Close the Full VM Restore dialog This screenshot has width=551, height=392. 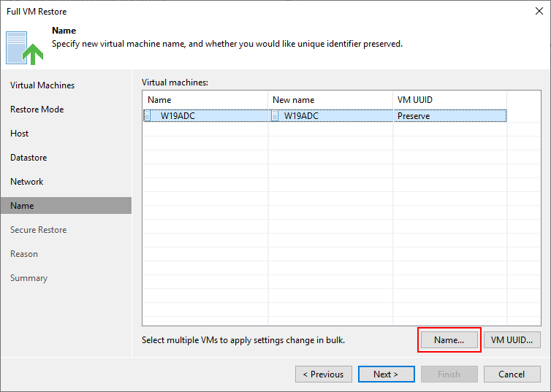539,11
